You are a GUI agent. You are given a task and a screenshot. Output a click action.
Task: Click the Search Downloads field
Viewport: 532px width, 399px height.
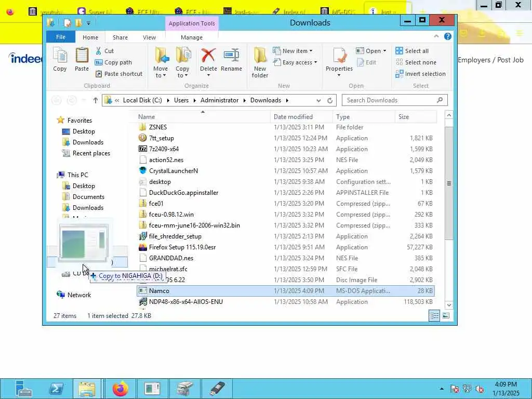395,100
